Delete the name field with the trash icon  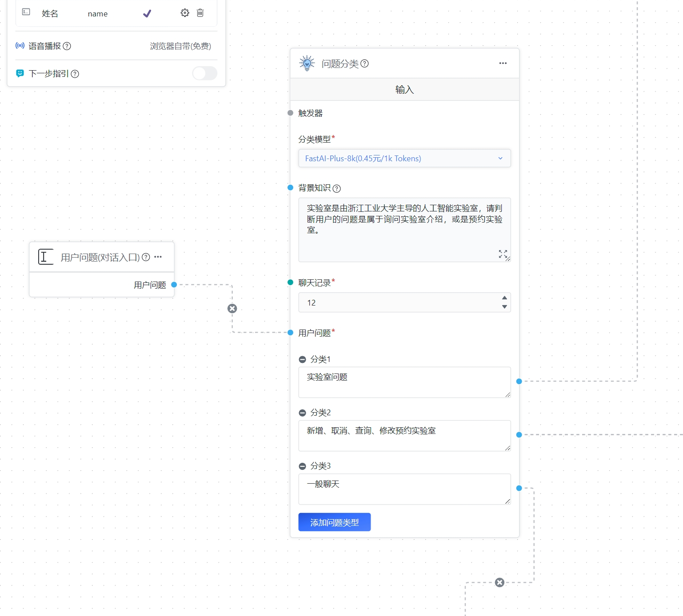pos(200,13)
